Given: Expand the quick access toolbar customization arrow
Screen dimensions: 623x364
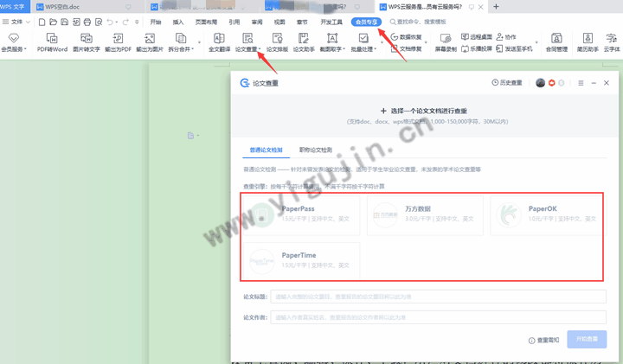Looking at the screenshot, I should pos(137,22).
